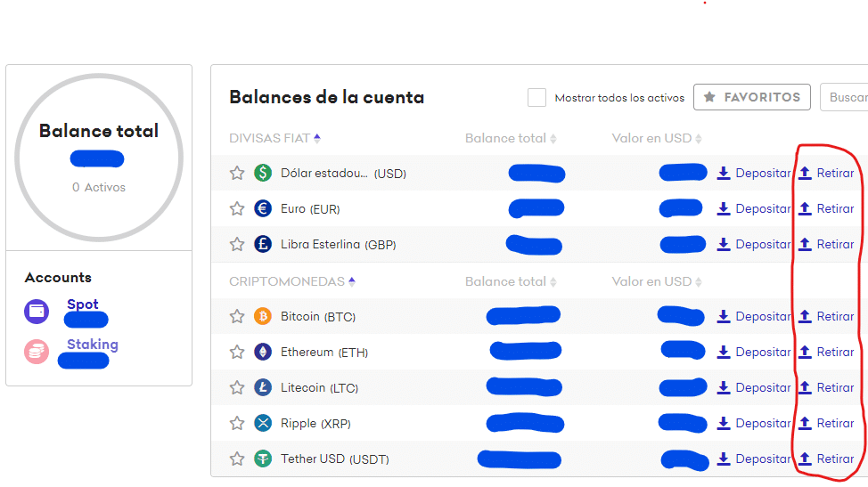Favorite the Dólar estadounidense (USD) star
The height and width of the screenshot is (487, 868).
237,173
